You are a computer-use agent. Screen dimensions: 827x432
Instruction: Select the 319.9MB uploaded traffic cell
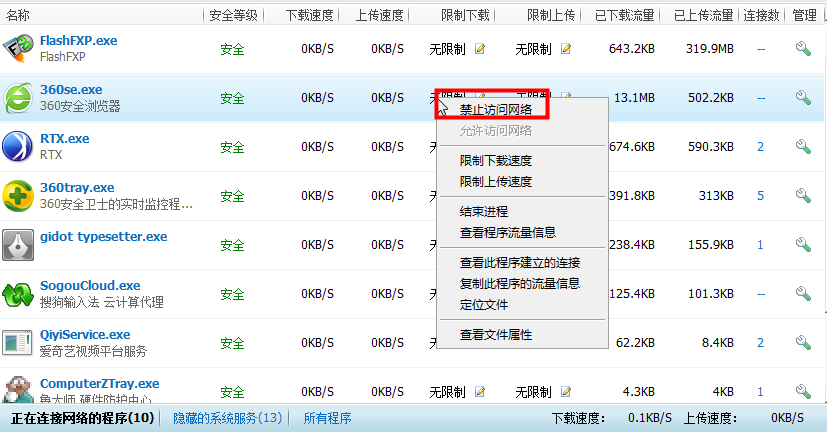coord(709,49)
